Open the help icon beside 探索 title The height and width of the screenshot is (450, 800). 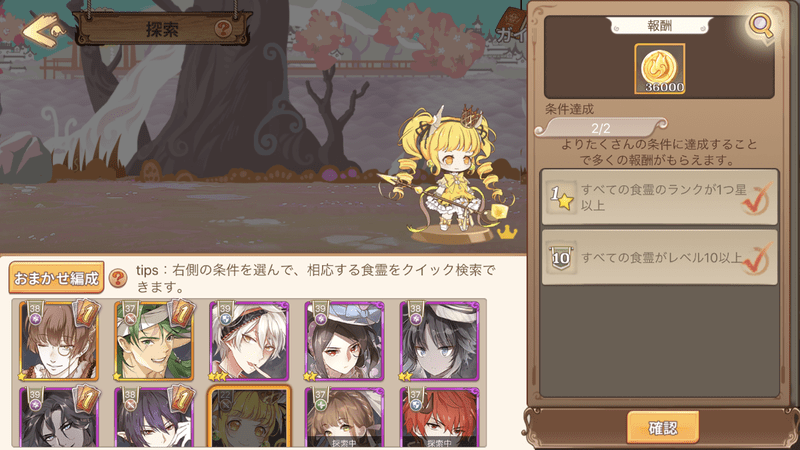[x=223, y=29]
